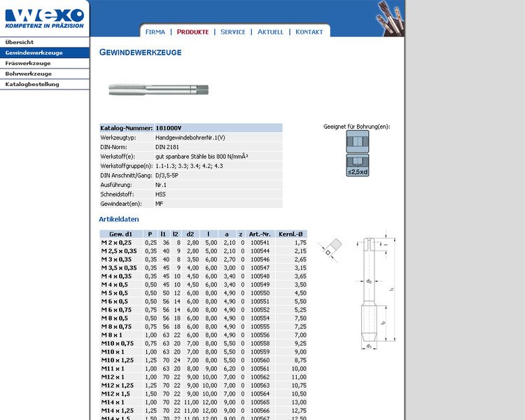
Task: Click the milling tools header image
Action: coord(390,18)
